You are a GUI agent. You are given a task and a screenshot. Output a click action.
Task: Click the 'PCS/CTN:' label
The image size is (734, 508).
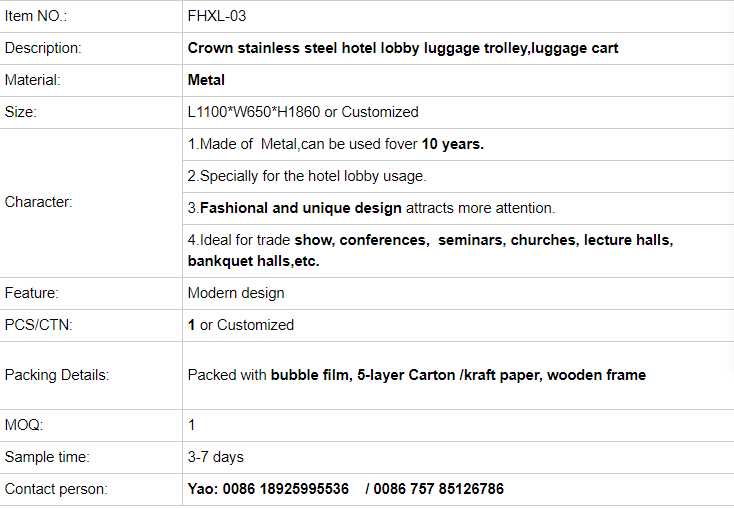(x=38, y=325)
